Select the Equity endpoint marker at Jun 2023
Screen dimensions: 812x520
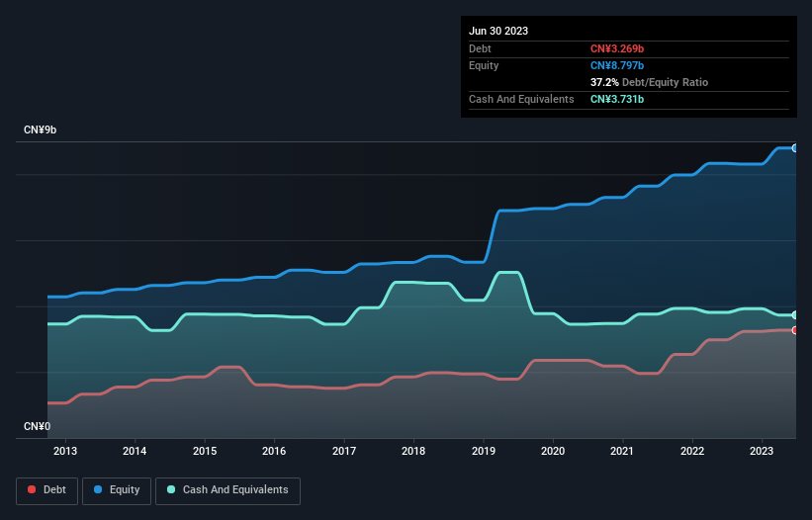click(x=795, y=148)
